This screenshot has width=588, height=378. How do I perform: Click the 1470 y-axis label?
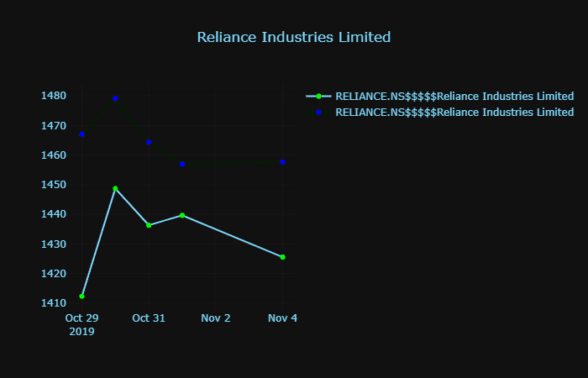pos(54,126)
